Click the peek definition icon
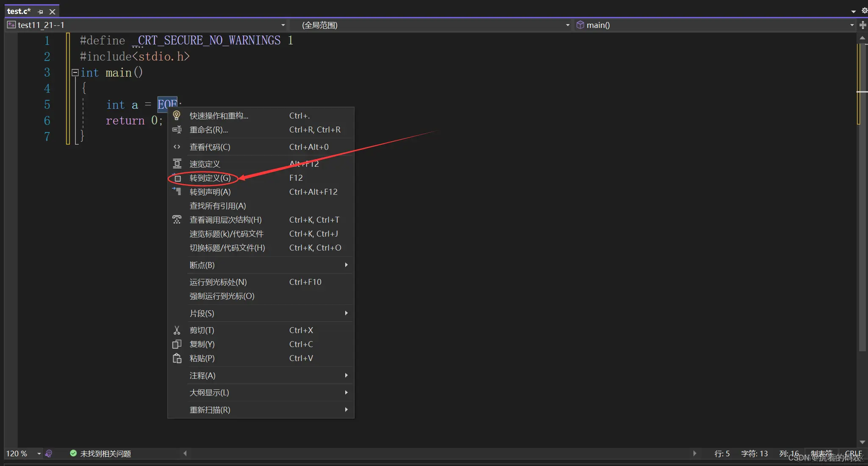Image resolution: width=868 pixels, height=466 pixels. click(177, 164)
